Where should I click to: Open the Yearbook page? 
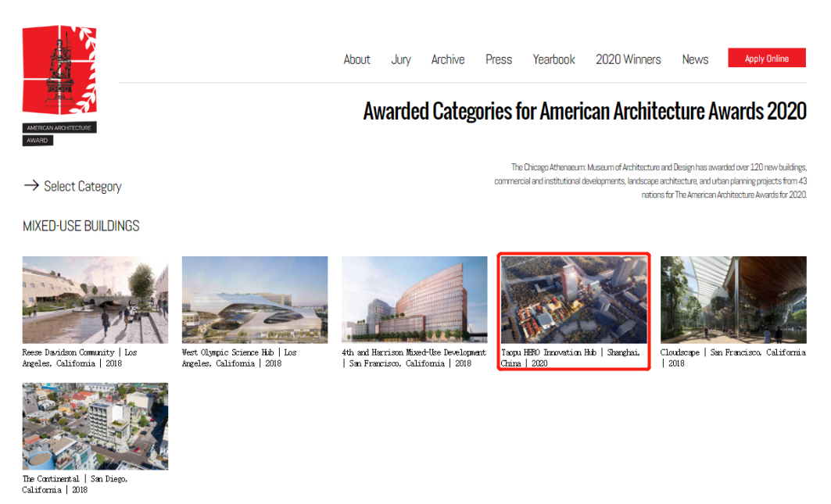pos(553,59)
